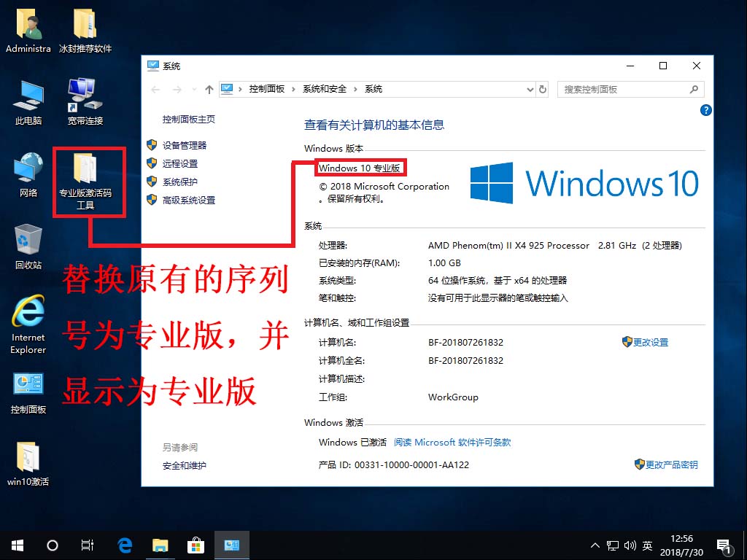Show hidden system tray icons

pyautogui.click(x=595, y=545)
